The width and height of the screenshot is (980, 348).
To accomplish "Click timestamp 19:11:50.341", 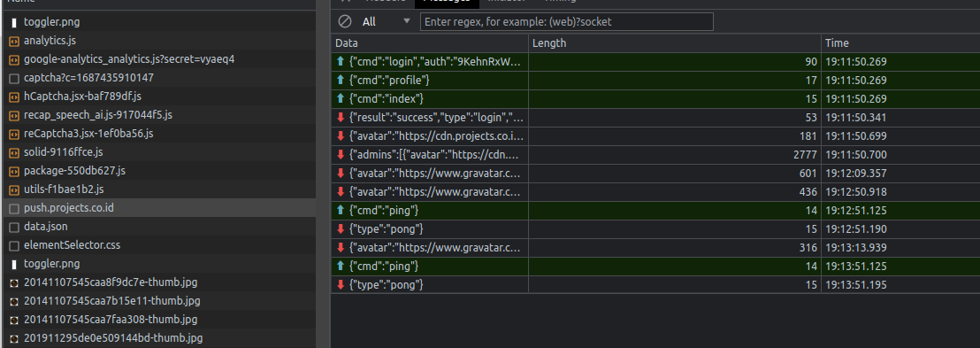I will [x=855, y=117].
